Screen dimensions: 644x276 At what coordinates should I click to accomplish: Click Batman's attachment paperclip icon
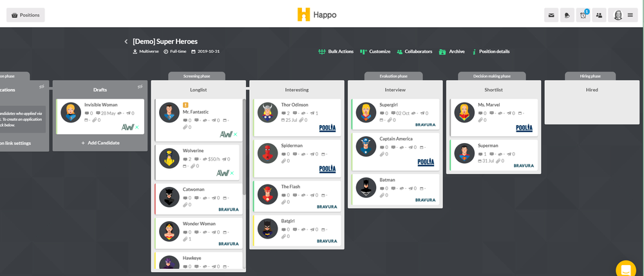(382, 195)
